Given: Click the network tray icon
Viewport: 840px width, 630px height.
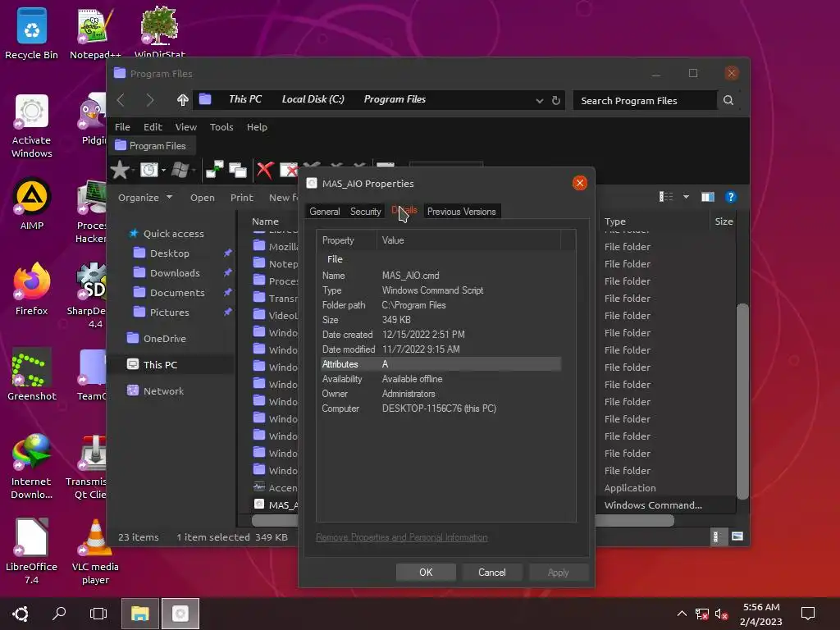Looking at the screenshot, I should coord(702,614).
